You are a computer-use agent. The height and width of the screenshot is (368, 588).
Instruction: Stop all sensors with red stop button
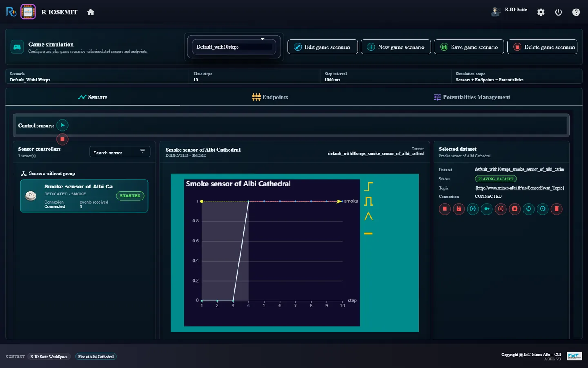(x=62, y=139)
